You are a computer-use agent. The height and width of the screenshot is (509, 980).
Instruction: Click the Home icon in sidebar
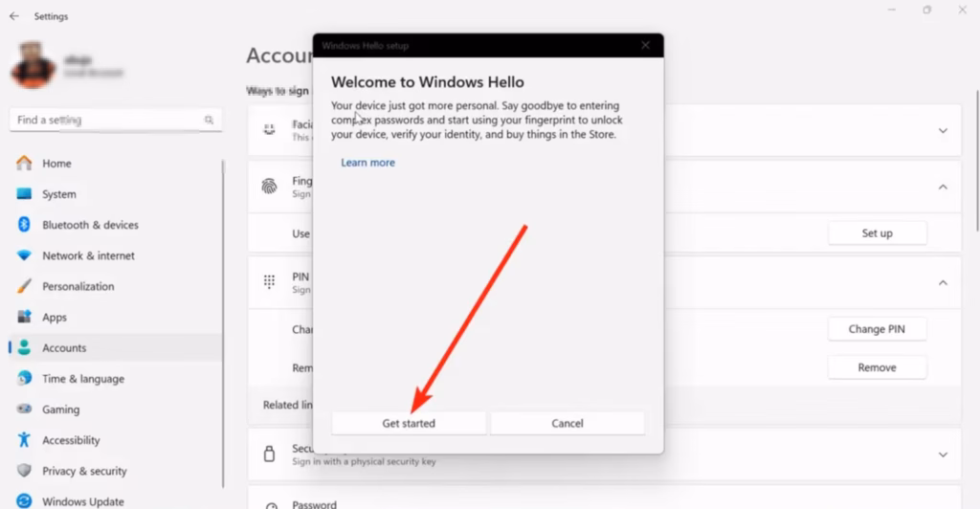click(x=25, y=164)
